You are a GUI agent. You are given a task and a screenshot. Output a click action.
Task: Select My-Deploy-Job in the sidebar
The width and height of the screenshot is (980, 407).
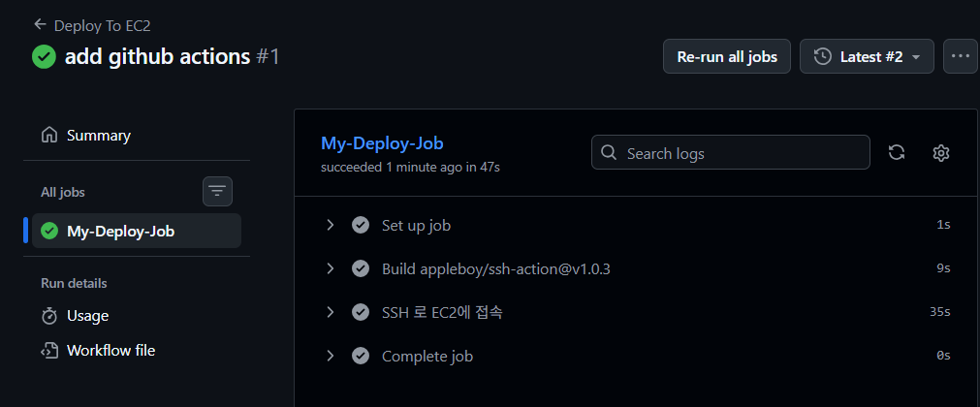click(x=137, y=231)
